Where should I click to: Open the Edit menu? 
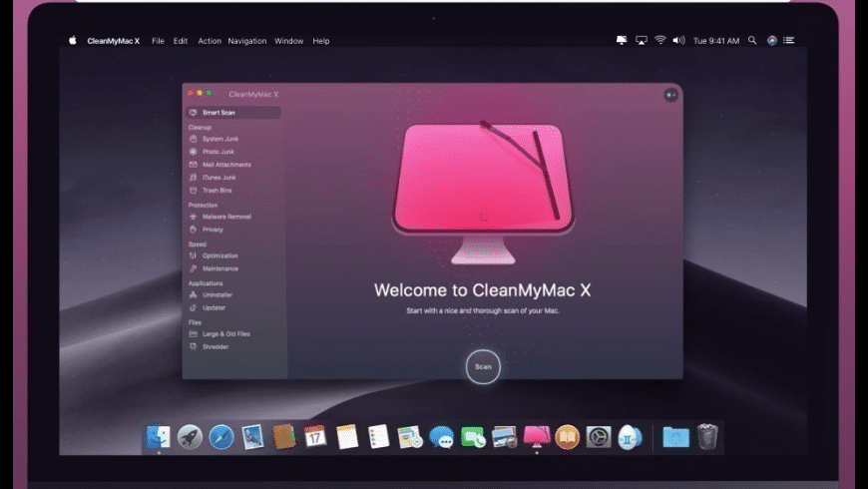tap(180, 41)
